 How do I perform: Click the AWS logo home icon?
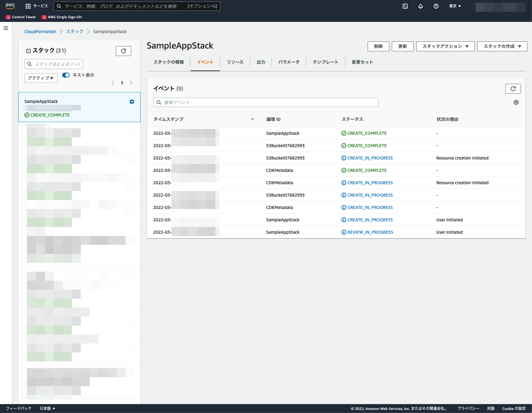pos(10,6)
